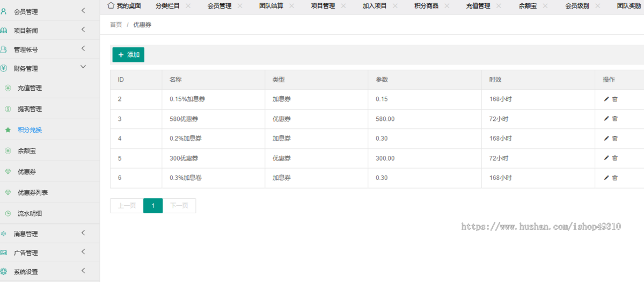Expand the 项目新闻 menu chevron

pos(83,30)
